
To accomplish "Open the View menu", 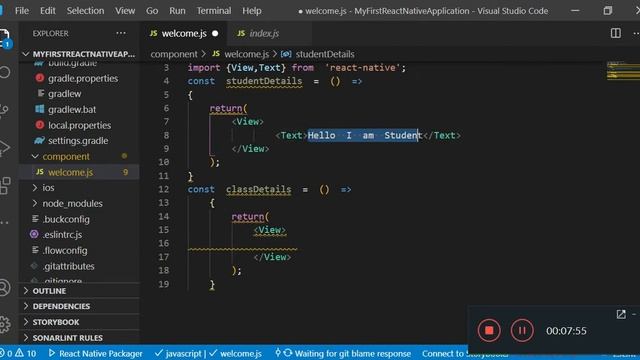I will tap(125, 11).
